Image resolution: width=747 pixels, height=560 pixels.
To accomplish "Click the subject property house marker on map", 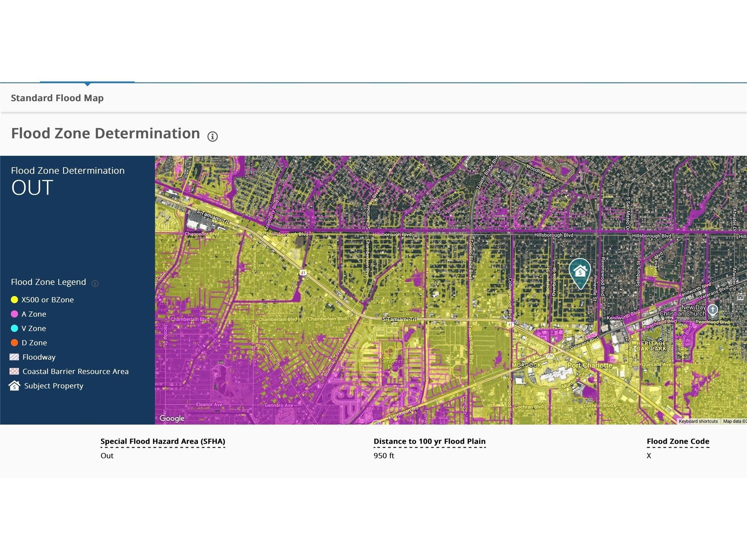I will coord(580,272).
